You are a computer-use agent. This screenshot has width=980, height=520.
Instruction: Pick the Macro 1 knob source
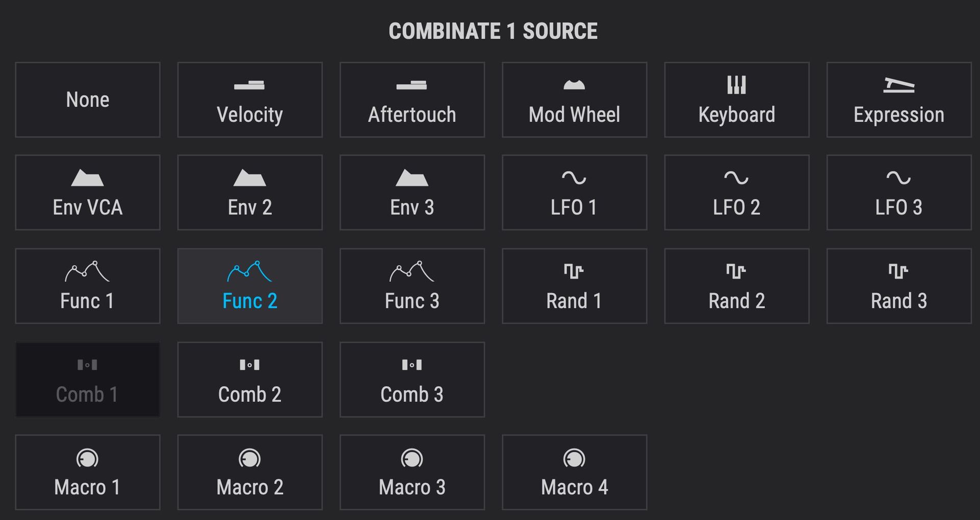(x=87, y=472)
